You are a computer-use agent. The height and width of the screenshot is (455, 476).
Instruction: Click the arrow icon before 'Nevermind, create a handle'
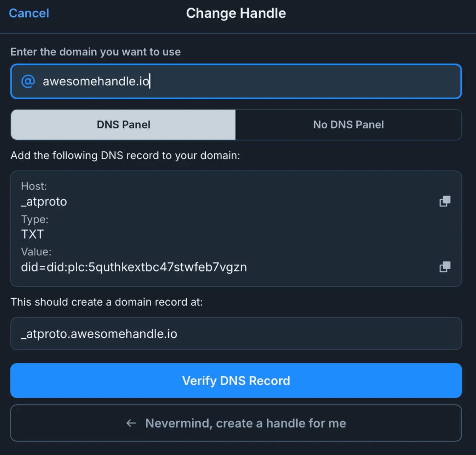point(131,423)
